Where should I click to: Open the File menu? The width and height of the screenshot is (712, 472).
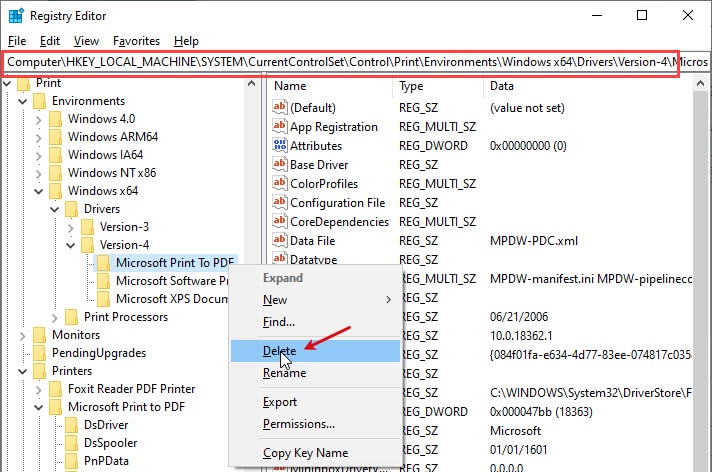pyautogui.click(x=17, y=41)
